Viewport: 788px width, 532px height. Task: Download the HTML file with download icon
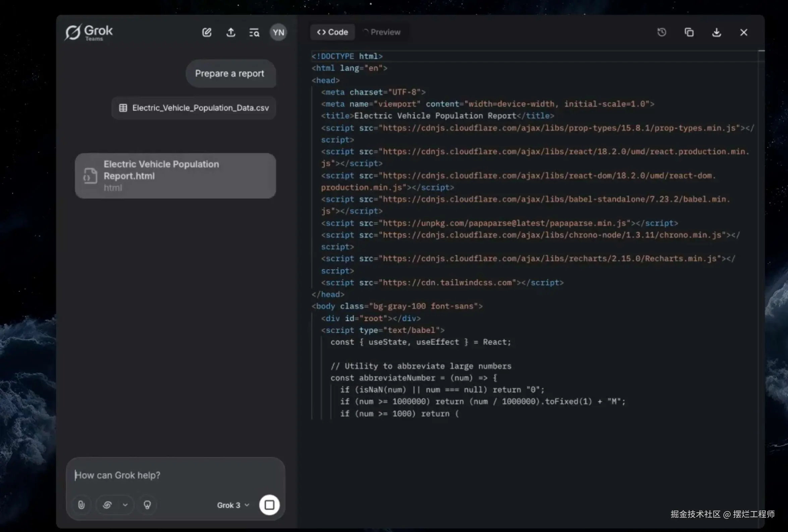pos(717,32)
